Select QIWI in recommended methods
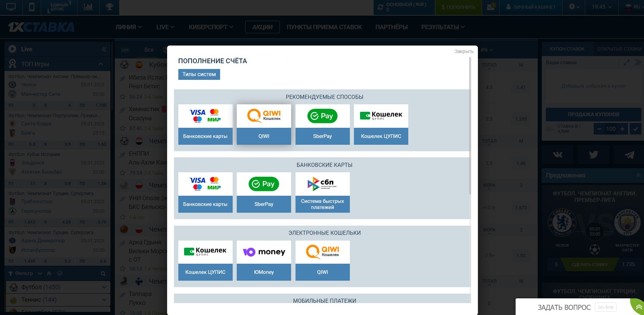The height and width of the screenshot is (315, 644). coord(264,124)
